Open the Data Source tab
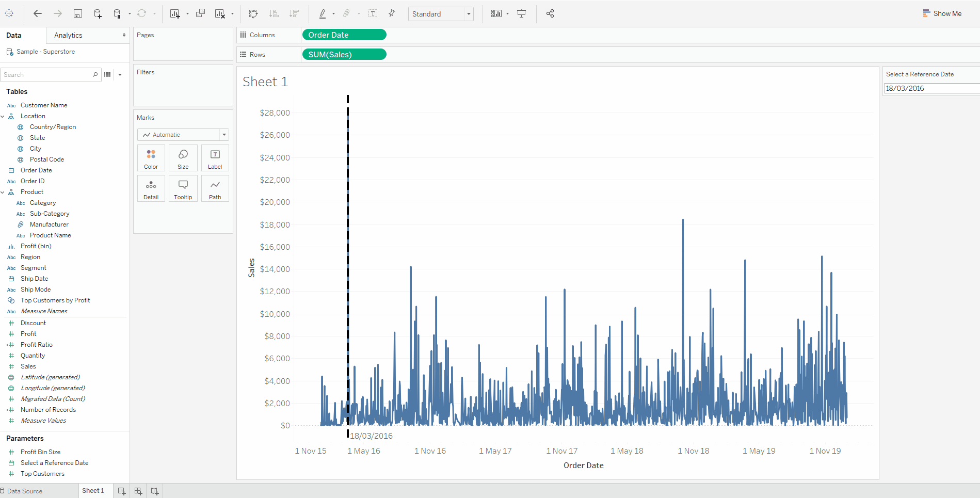The width and height of the screenshot is (980, 498). [24, 491]
